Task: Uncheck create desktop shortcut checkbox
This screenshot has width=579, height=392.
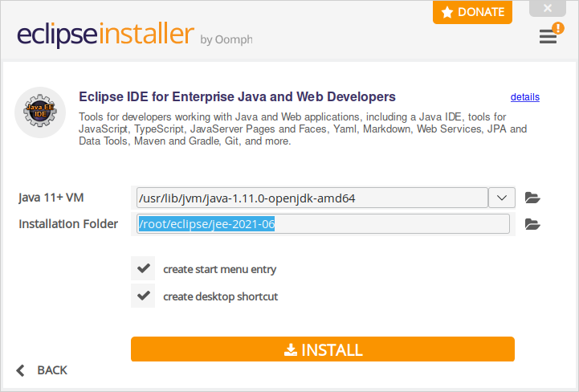Action: 144,296
